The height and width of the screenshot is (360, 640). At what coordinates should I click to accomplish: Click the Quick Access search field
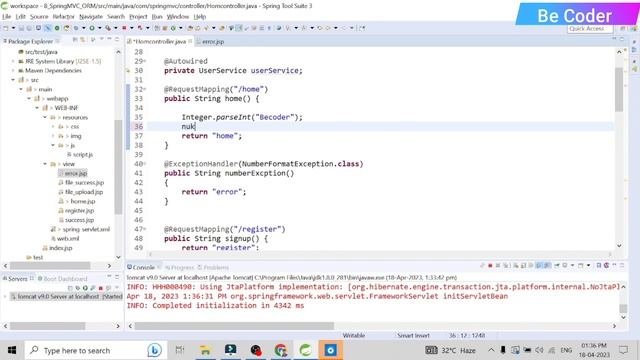point(590,29)
